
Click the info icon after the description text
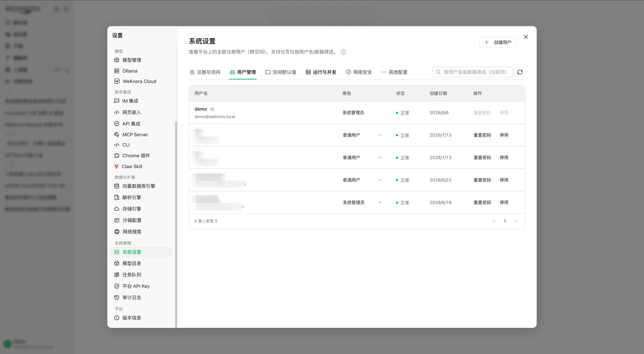343,52
